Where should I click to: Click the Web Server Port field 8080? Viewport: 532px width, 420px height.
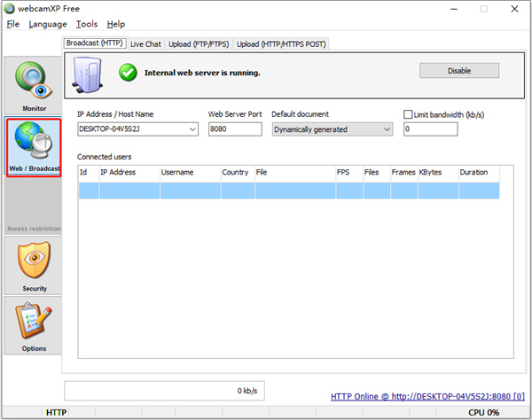(235, 129)
